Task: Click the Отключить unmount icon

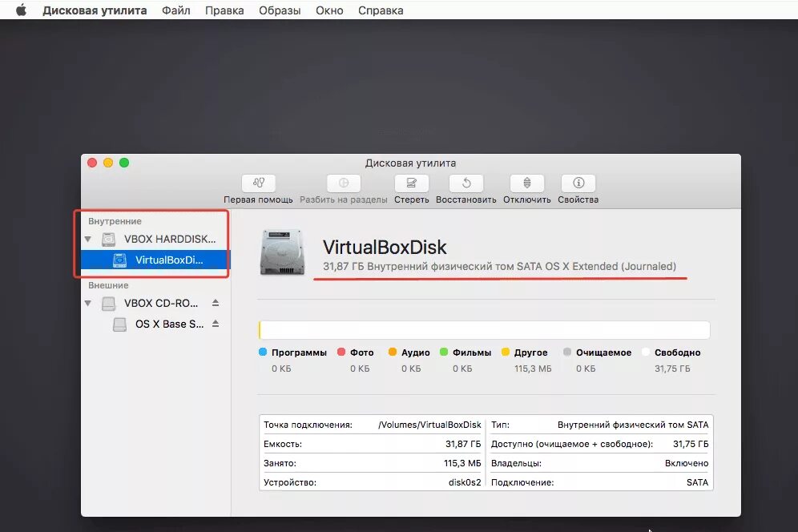Action: [526, 183]
